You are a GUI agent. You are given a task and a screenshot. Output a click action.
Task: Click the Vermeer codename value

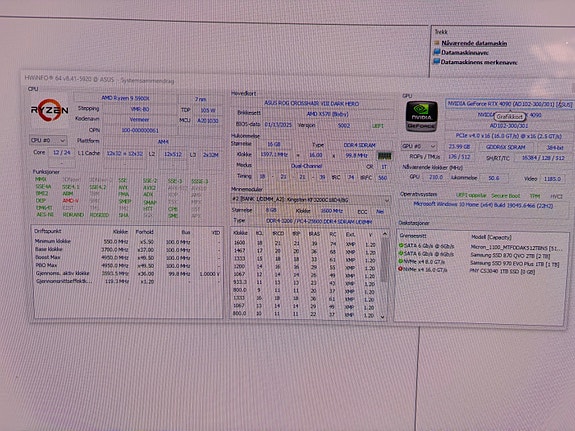click(x=139, y=120)
